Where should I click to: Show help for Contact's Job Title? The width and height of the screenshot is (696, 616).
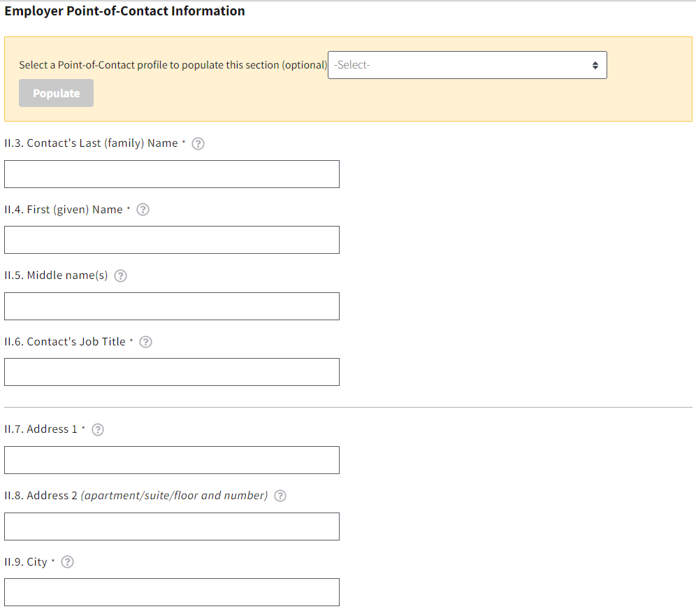[x=145, y=342]
